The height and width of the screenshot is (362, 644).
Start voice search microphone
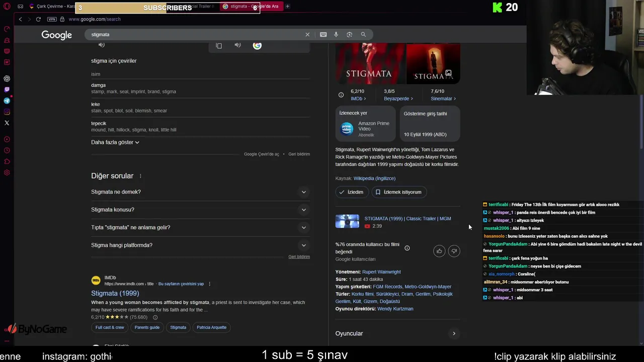click(x=336, y=35)
